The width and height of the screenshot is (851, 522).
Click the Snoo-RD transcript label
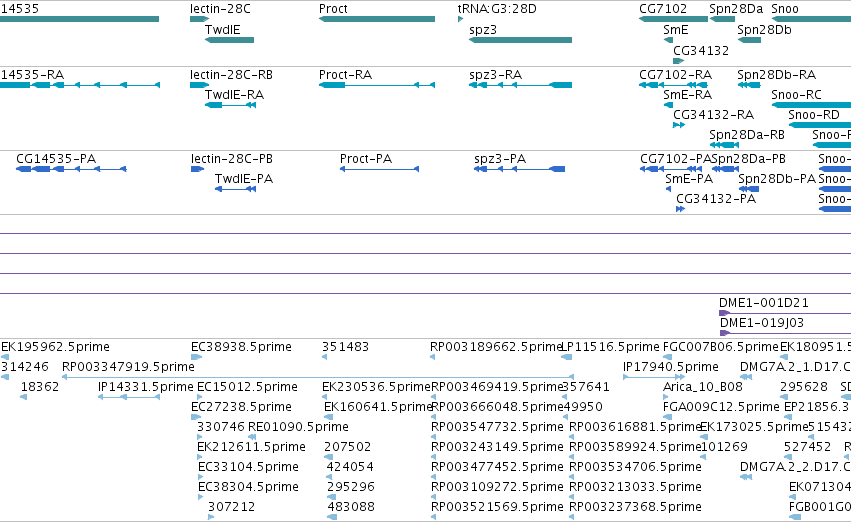[x=814, y=114]
